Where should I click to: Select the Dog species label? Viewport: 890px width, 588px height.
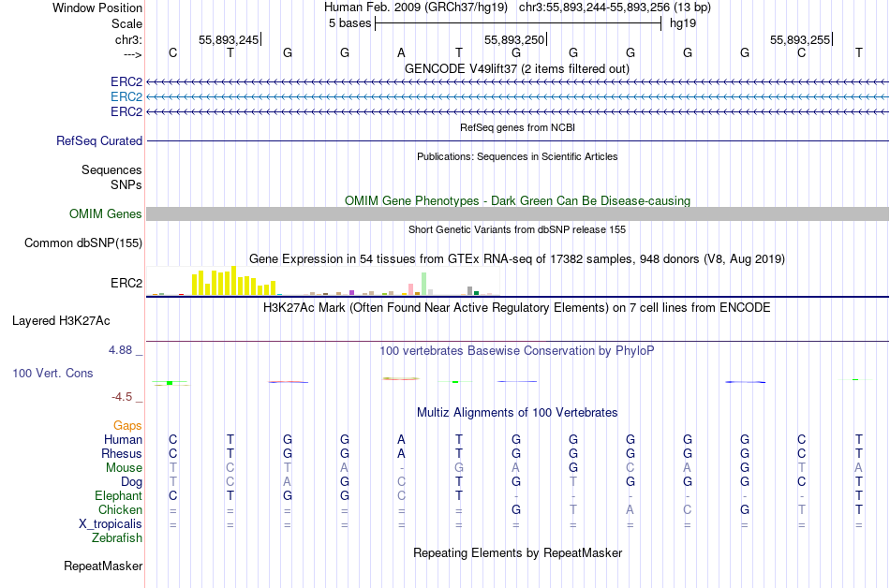pos(131,482)
